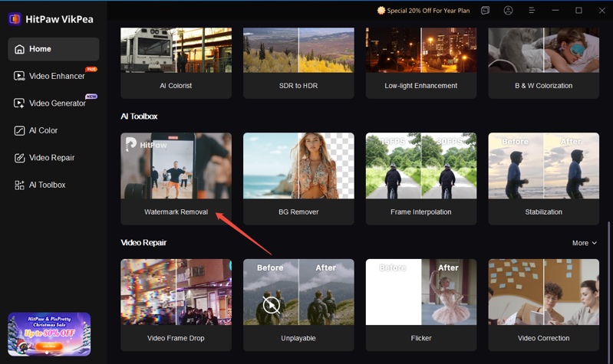Open the Low-light Enhancement thumbnail

click(421, 50)
